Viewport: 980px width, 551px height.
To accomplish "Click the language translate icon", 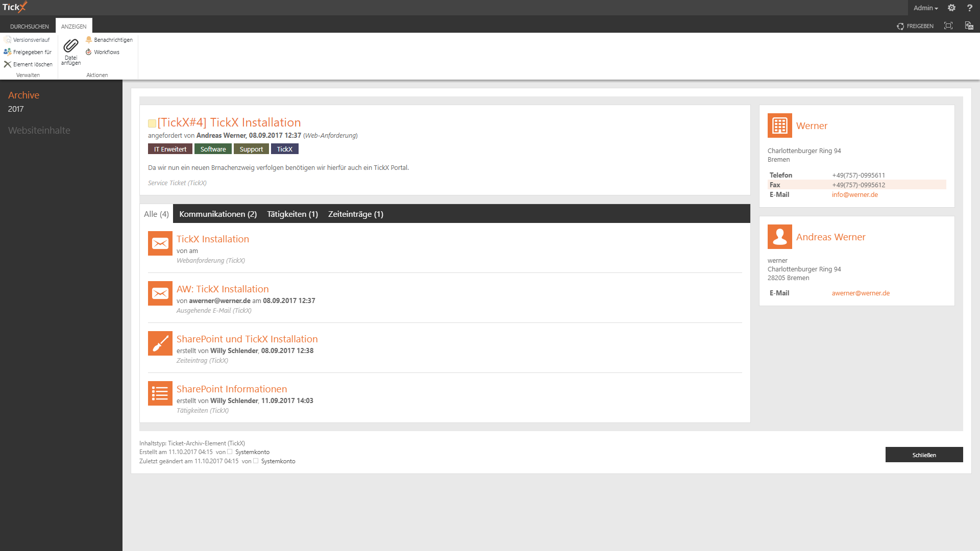I will coord(969,26).
